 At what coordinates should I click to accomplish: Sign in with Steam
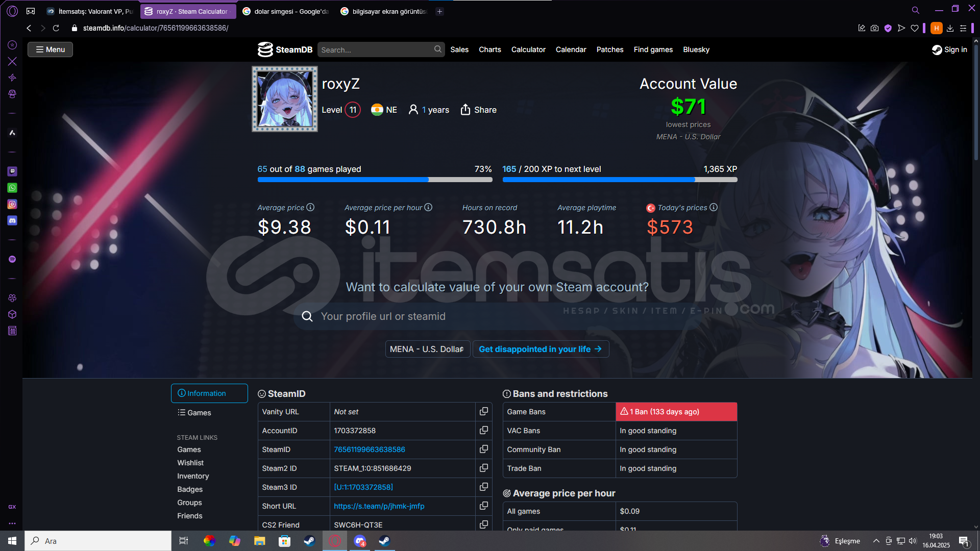pyautogui.click(x=949, y=49)
